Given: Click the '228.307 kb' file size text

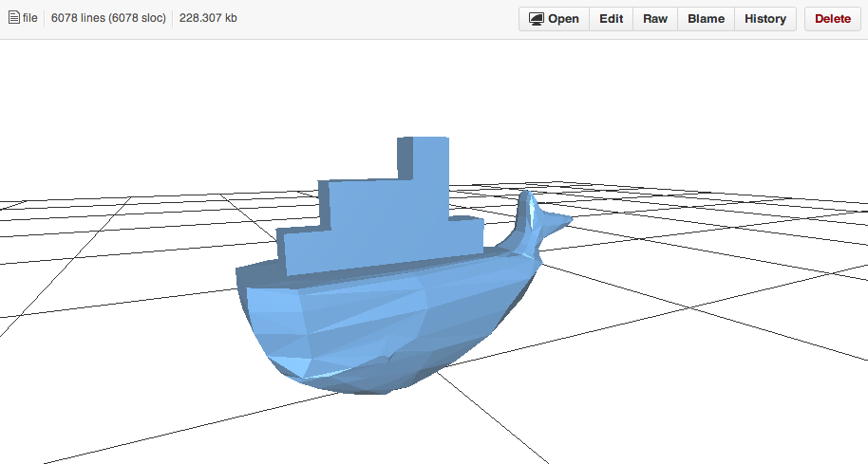Looking at the screenshot, I should click(x=208, y=18).
